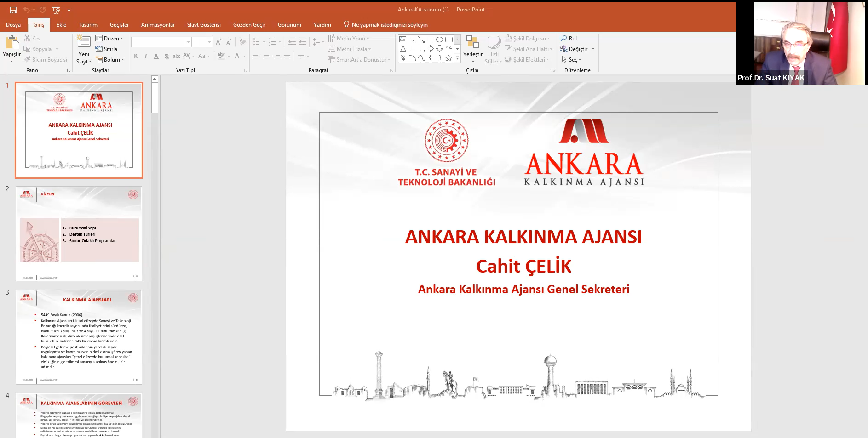Expand shapes gallery More arrow
Screen dimensions: 868x438
click(x=457, y=58)
